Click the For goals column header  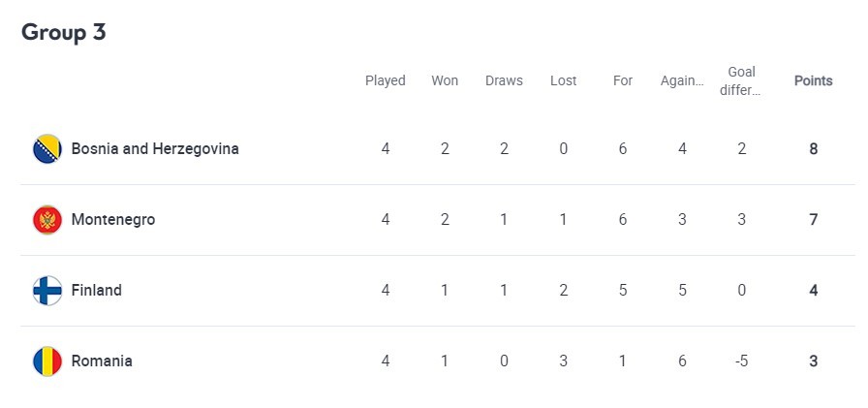[x=623, y=80]
